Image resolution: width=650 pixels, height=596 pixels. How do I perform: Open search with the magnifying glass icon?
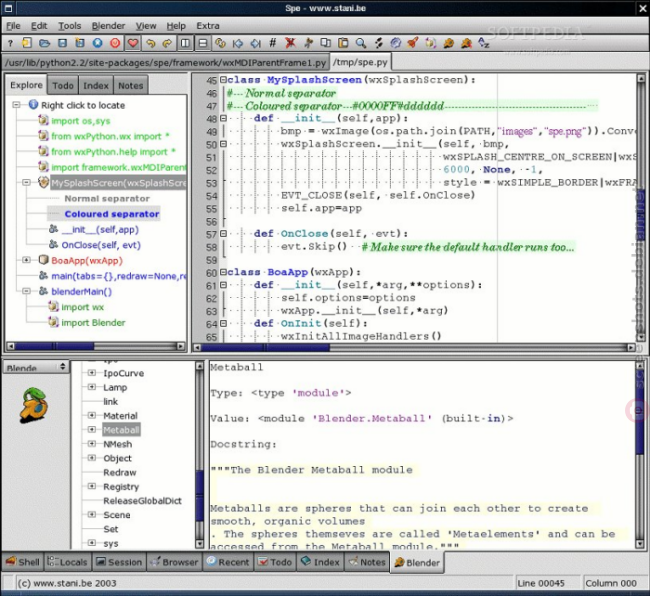point(361,43)
